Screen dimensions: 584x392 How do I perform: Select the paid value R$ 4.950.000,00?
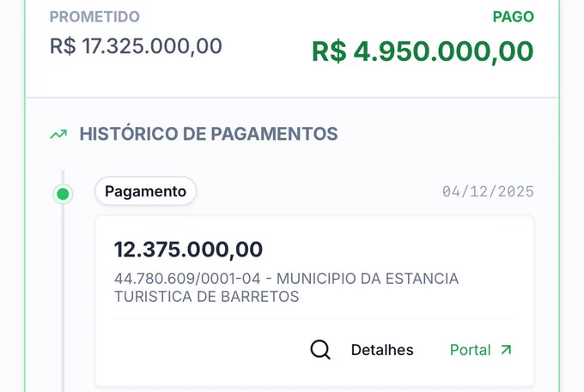423,51
